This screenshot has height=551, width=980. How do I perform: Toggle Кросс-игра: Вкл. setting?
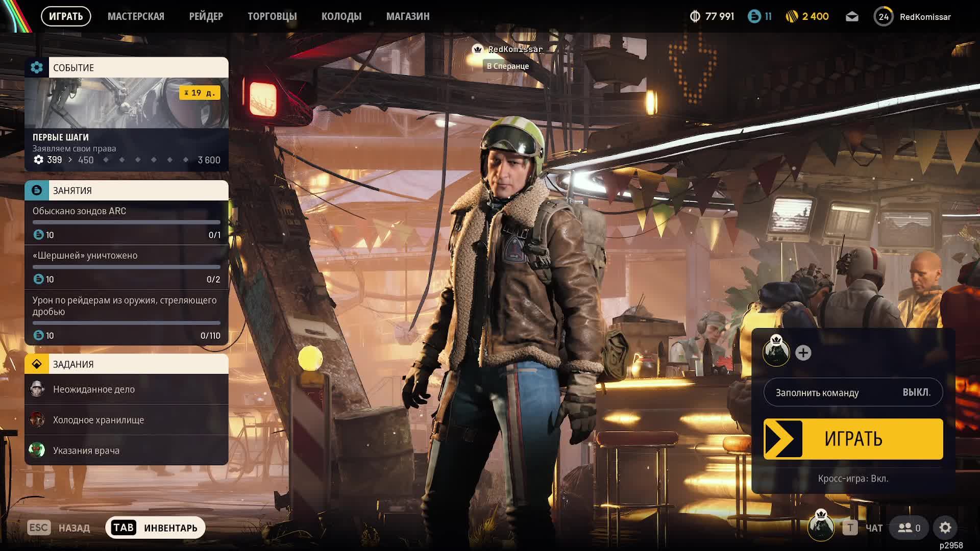[853, 479]
